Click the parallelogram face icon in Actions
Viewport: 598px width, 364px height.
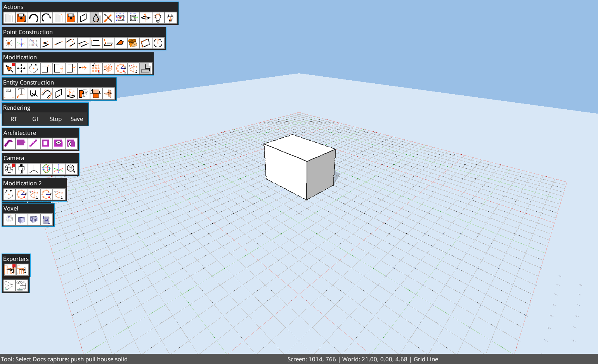click(x=83, y=18)
